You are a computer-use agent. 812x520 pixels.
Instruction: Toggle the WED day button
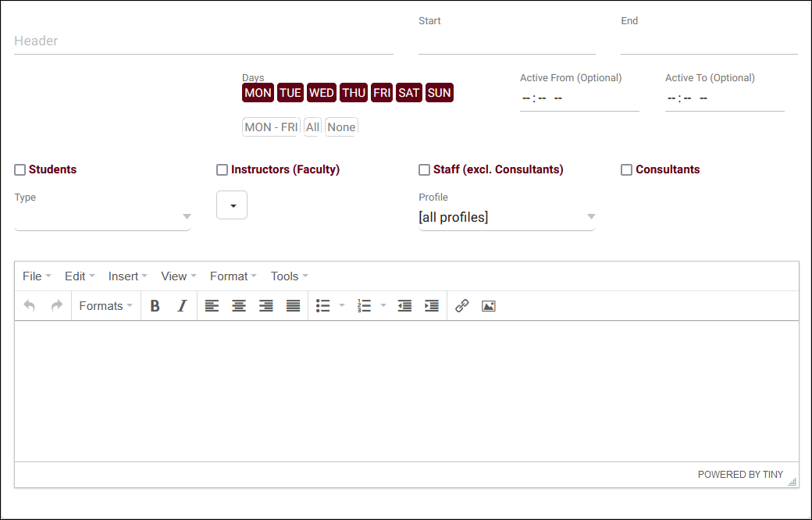(322, 93)
